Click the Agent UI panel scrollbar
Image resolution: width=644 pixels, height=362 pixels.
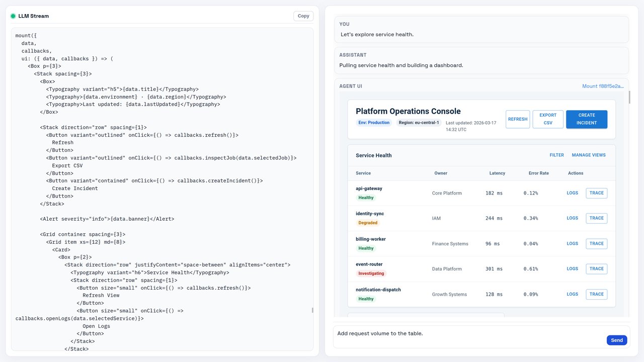(630, 98)
